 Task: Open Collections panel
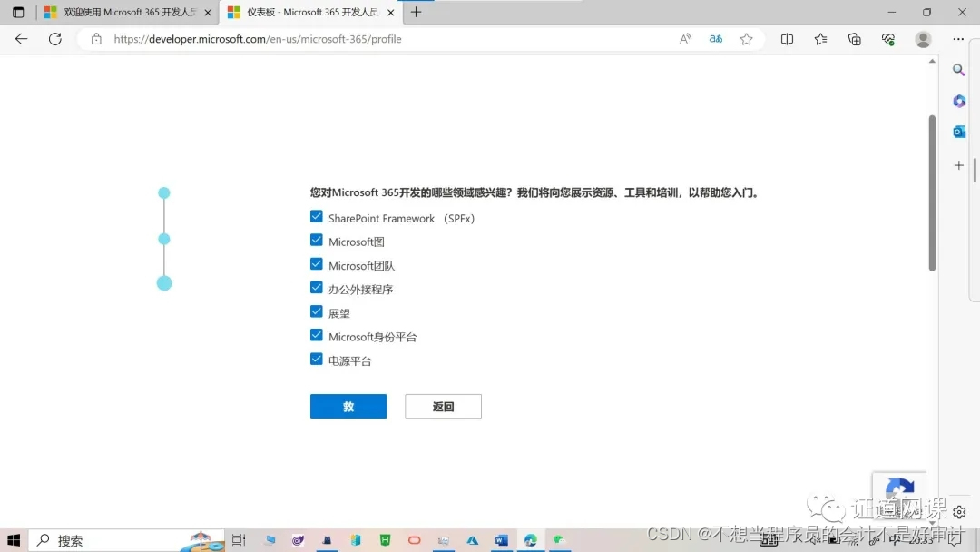(x=855, y=39)
